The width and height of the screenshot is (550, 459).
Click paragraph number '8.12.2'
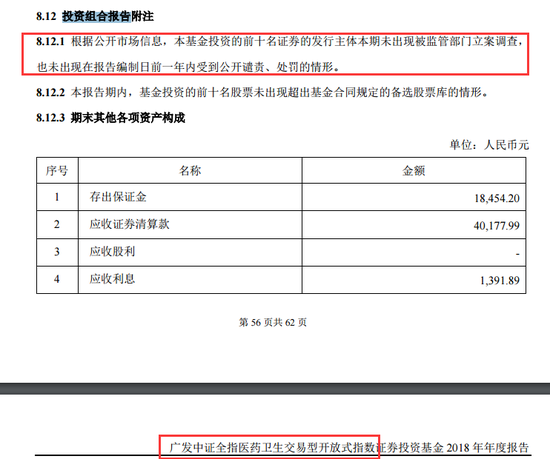click(x=51, y=93)
